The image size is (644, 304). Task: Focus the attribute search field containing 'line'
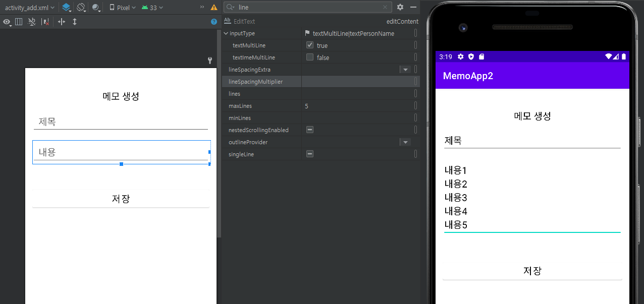(x=309, y=8)
